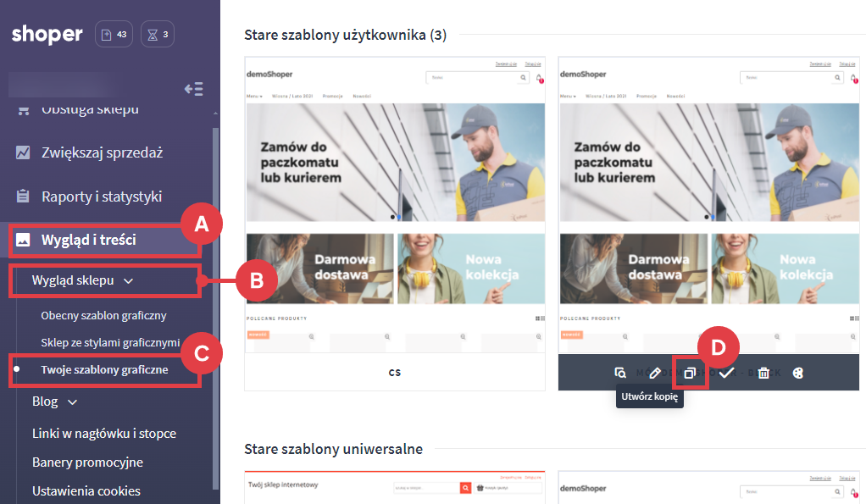Click the sidebar vertical scrollbar
Screen dimensions: 866x504
[x=215, y=308]
